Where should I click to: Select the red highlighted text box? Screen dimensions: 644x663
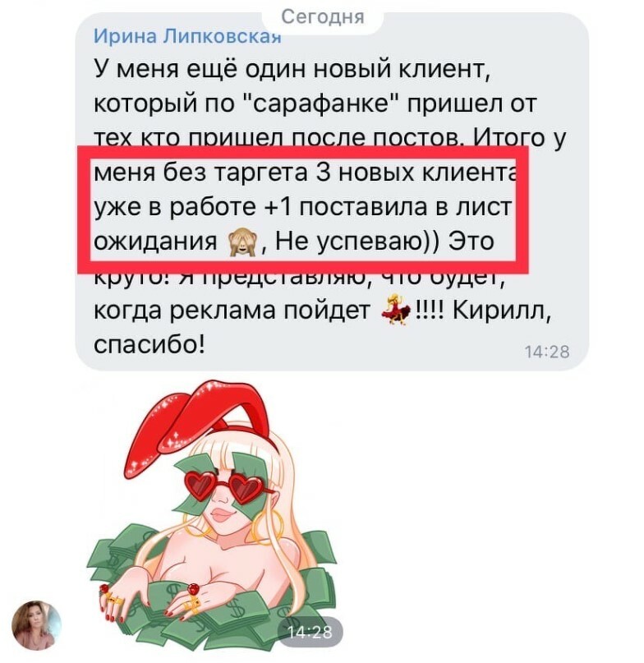click(x=303, y=209)
